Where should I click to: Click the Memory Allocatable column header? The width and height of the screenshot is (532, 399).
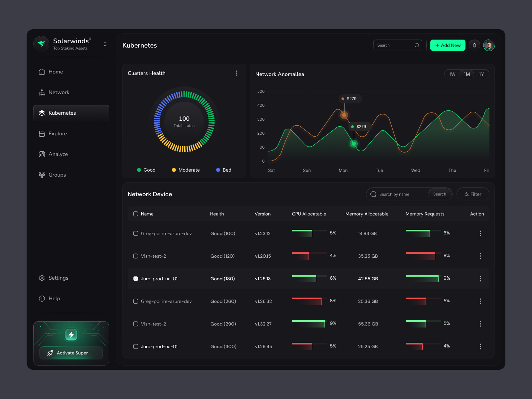367,214
